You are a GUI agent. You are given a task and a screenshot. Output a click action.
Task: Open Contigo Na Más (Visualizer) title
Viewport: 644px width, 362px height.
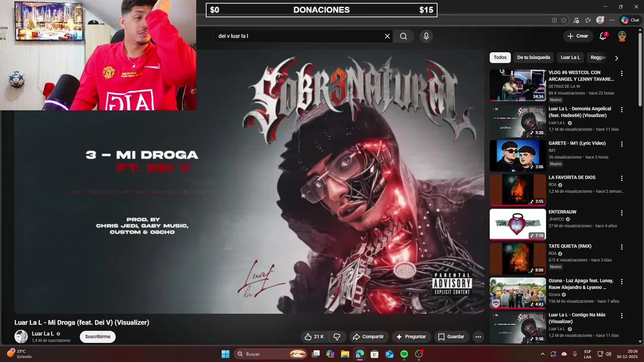[577, 318]
